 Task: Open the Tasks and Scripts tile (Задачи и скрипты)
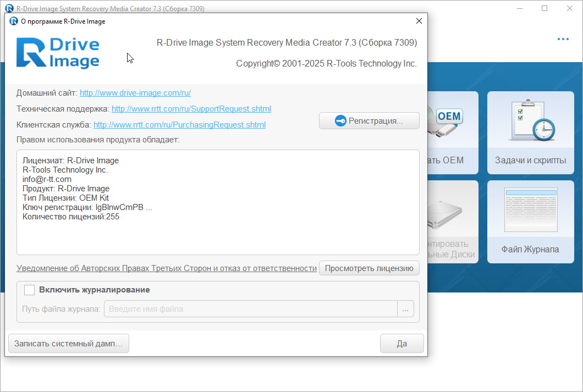[x=531, y=132]
